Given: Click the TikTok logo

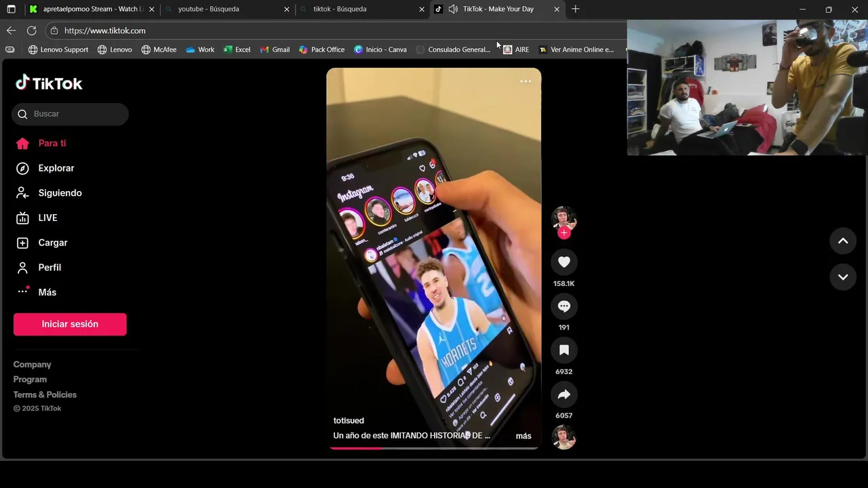Looking at the screenshot, I should 49,83.
